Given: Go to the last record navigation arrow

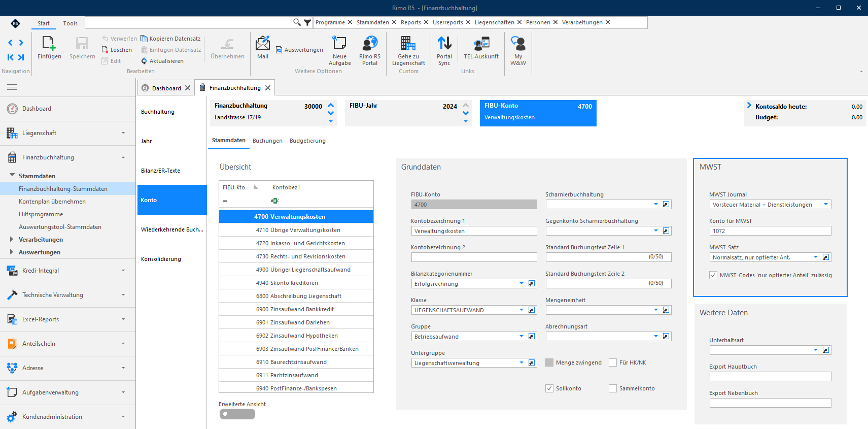Looking at the screenshot, I should coord(21,57).
